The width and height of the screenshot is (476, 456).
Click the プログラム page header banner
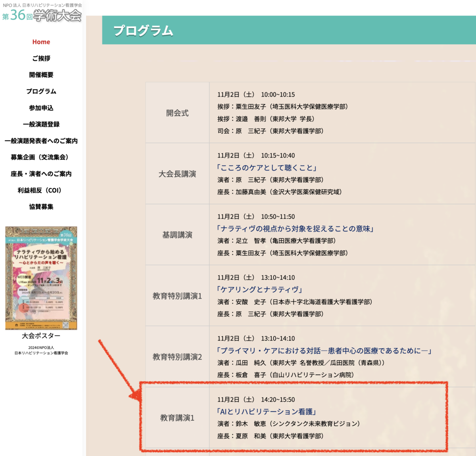point(289,30)
